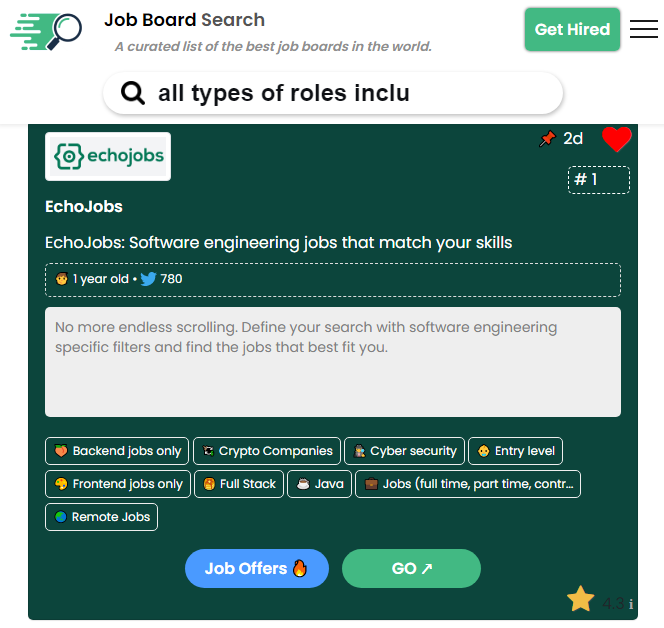The width and height of the screenshot is (664, 628).
Task: Click the search magnifier icon
Action: (x=133, y=93)
